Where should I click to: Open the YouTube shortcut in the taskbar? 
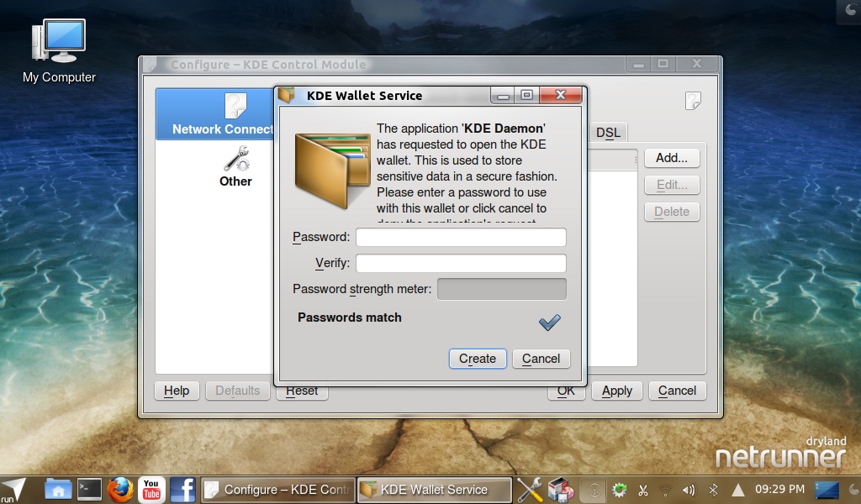point(151,490)
